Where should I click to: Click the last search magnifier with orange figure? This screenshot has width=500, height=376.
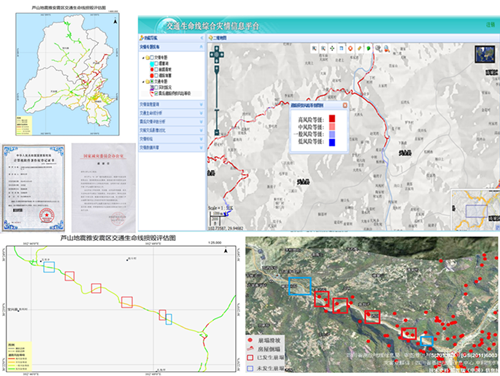pos(387,49)
